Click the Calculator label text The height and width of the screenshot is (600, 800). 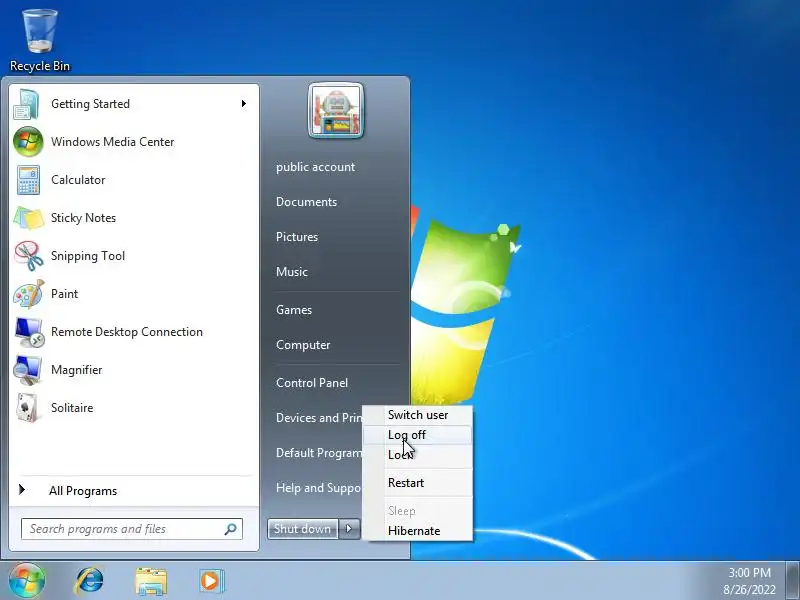[x=78, y=180]
